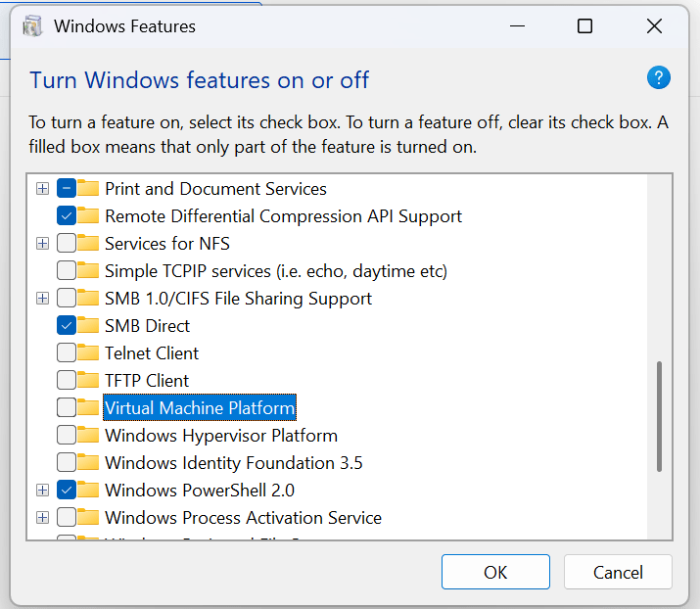Click the SMB Direct folder icon
Image resolution: width=700 pixels, height=609 pixels.
[x=88, y=325]
